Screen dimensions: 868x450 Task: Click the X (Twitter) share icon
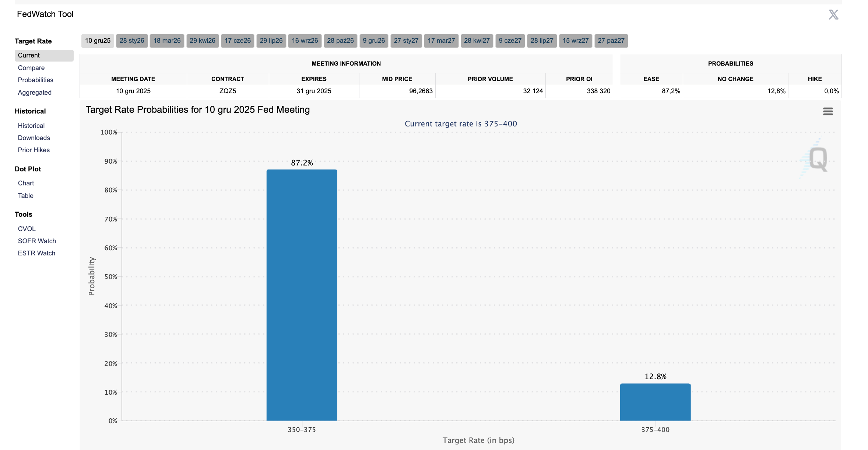pyautogui.click(x=833, y=15)
